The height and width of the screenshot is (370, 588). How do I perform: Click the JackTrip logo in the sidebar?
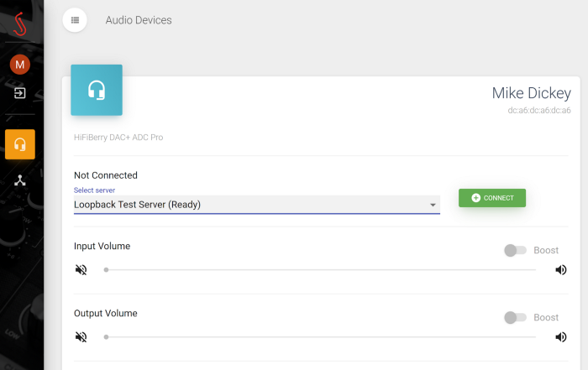pyautogui.click(x=20, y=27)
